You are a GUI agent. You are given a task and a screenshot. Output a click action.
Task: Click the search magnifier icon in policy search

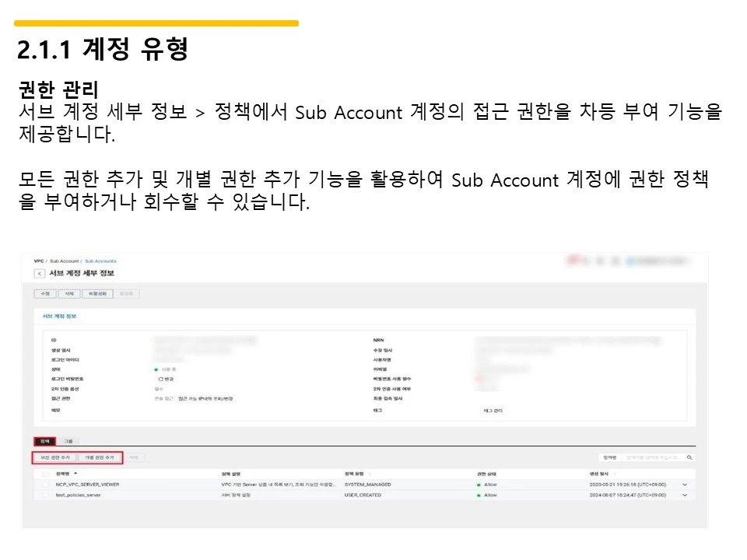pos(691,457)
